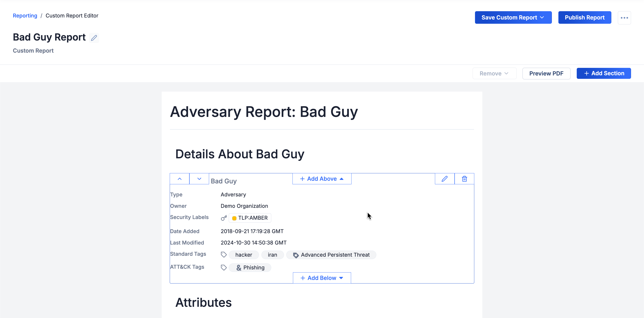The height and width of the screenshot is (318, 644).
Task: Click the delete trash icon on Bad Guy card
Action: tap(464, 178)
